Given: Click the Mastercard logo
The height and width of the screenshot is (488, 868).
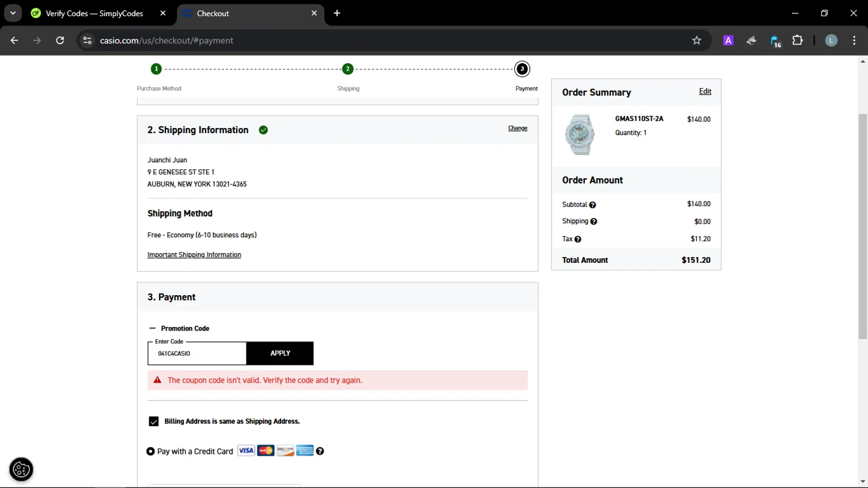Looking at the screenshot, I should 266,450.
